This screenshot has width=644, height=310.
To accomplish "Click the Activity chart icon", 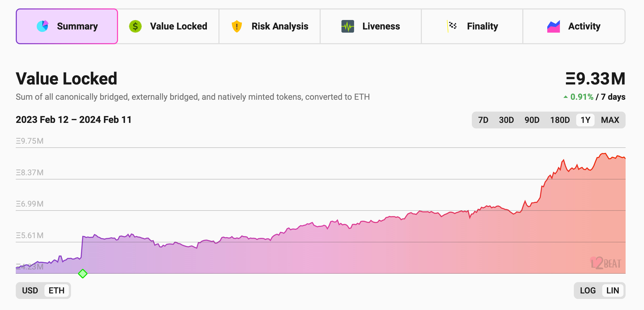I will click(553, 26).
